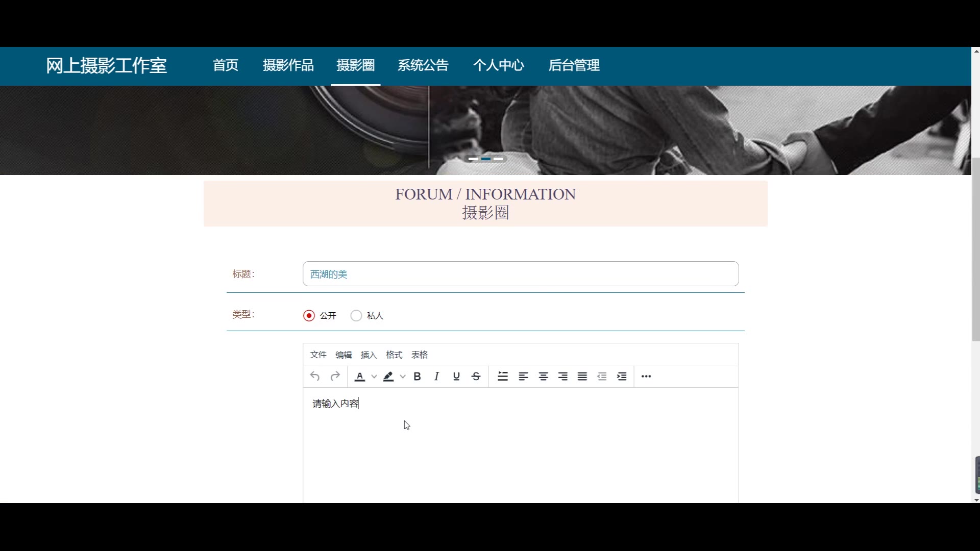
Task: Open the 文件 editor menu
Action: click(318, 355)
